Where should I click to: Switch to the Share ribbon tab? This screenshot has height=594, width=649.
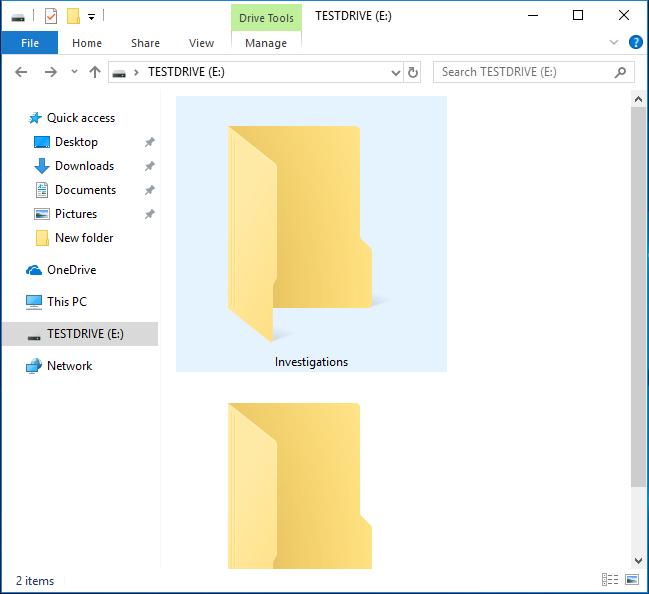tap(145, 43)
